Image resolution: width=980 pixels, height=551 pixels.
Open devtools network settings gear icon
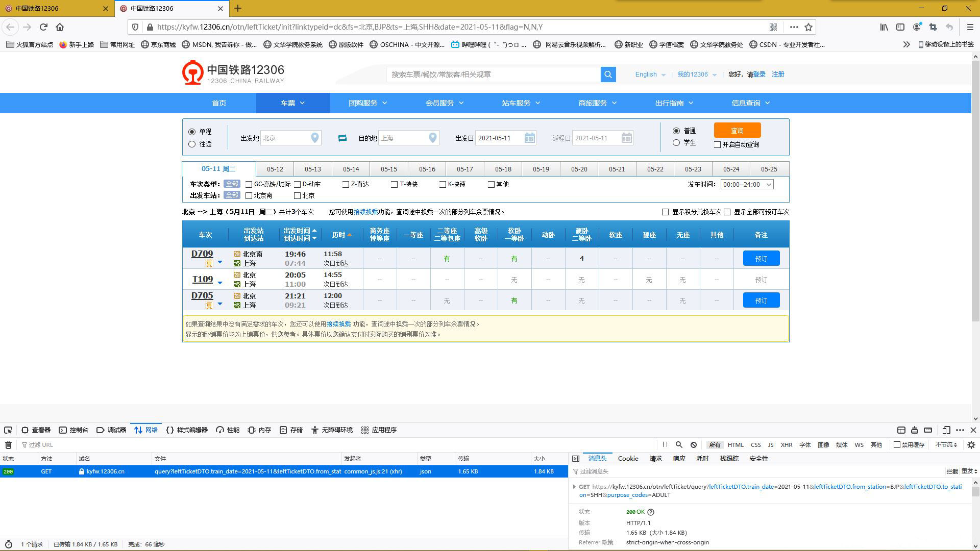pos(971,445)
